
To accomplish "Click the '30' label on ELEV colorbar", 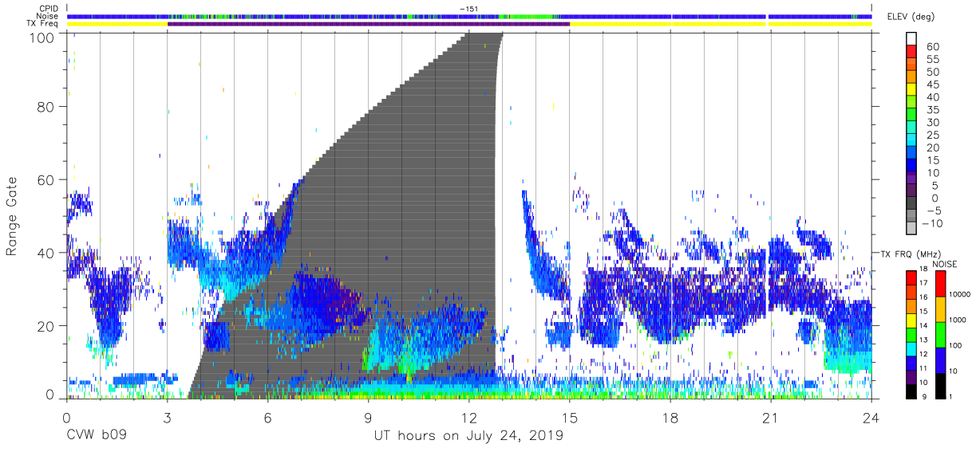I will [933, 123].
